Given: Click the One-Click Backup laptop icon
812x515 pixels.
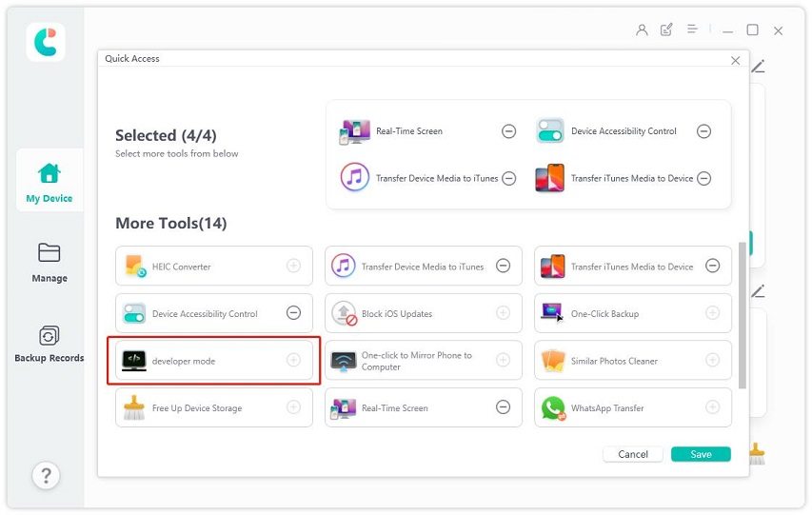Looking at the screenshot, I should [552, 312].
